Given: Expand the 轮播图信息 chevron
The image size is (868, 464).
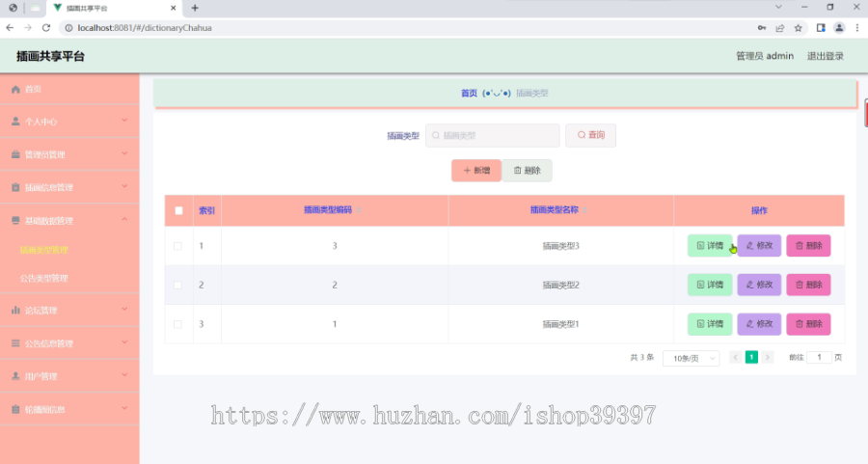Looking at the screenshot, I should point(124,409).
